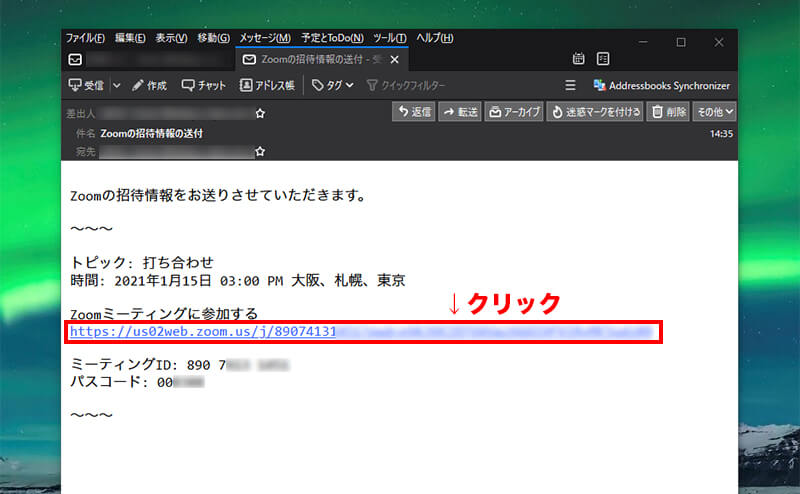
Task: Mark the message as junk (迷惑マーク)
Action: pos(595,112)
